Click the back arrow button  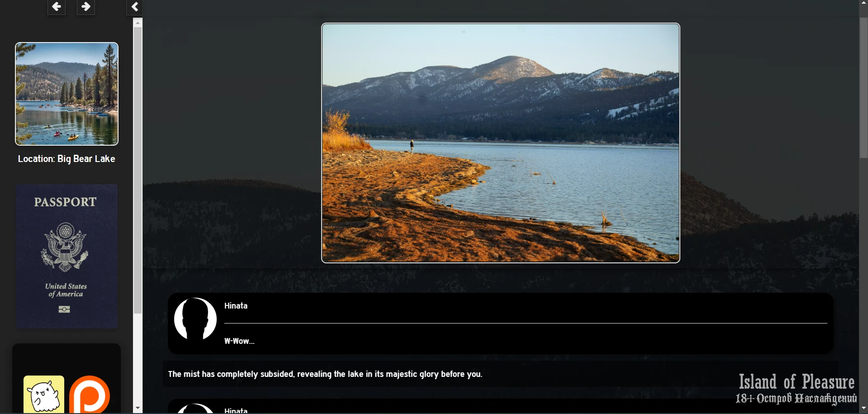click(57, 7)
